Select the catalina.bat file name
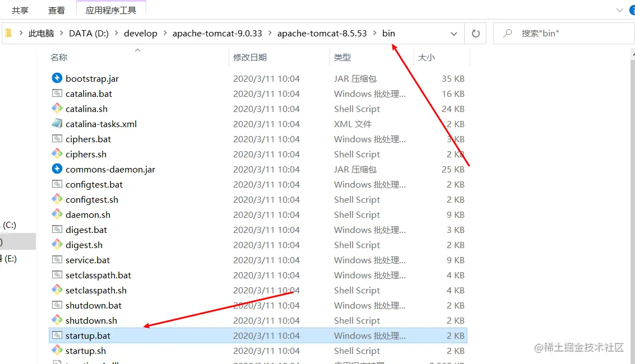The height and width of the screenshot is (364, 635). [x=89, y=94]
